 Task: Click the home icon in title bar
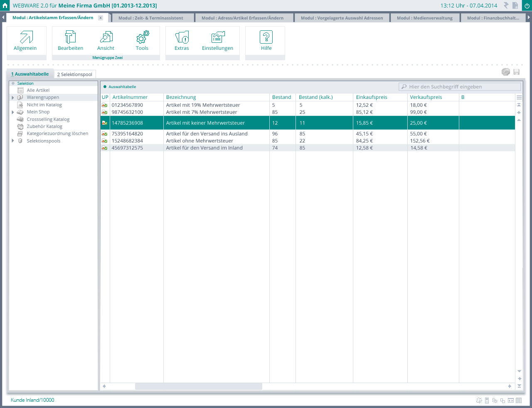[x=5, y=5]
